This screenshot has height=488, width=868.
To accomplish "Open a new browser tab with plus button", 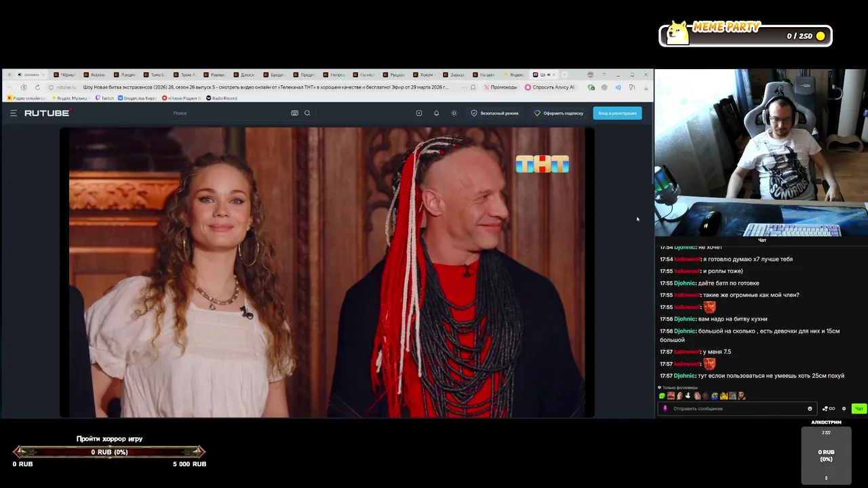I will coord(564,75).
